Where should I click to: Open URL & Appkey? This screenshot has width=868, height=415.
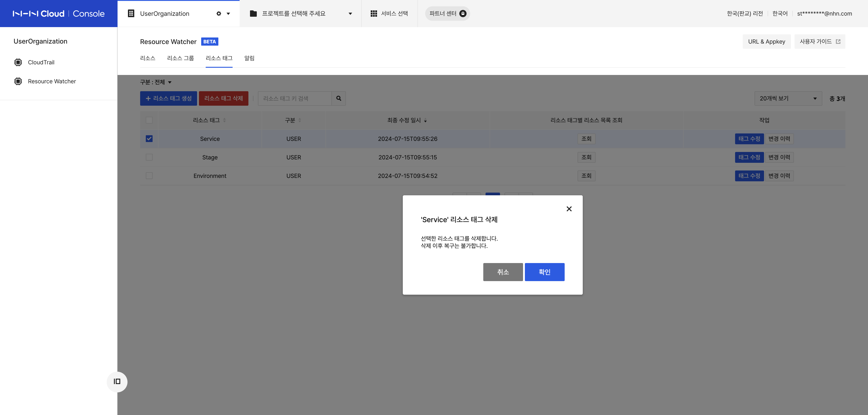767,41
